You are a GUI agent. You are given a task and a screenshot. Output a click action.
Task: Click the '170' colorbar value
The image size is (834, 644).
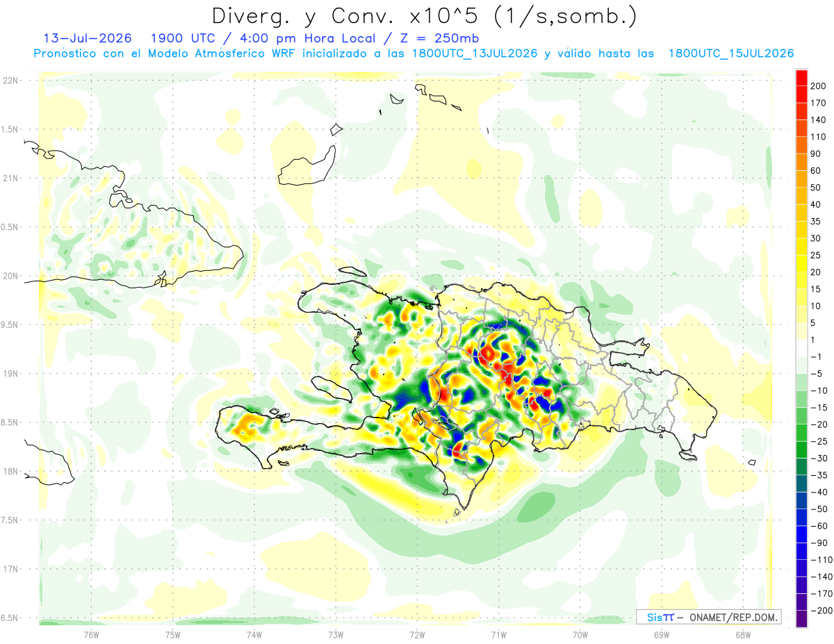point(818,103)
